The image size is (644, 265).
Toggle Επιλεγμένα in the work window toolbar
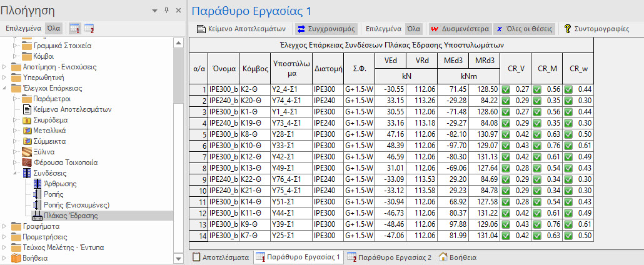coord(384,29)
